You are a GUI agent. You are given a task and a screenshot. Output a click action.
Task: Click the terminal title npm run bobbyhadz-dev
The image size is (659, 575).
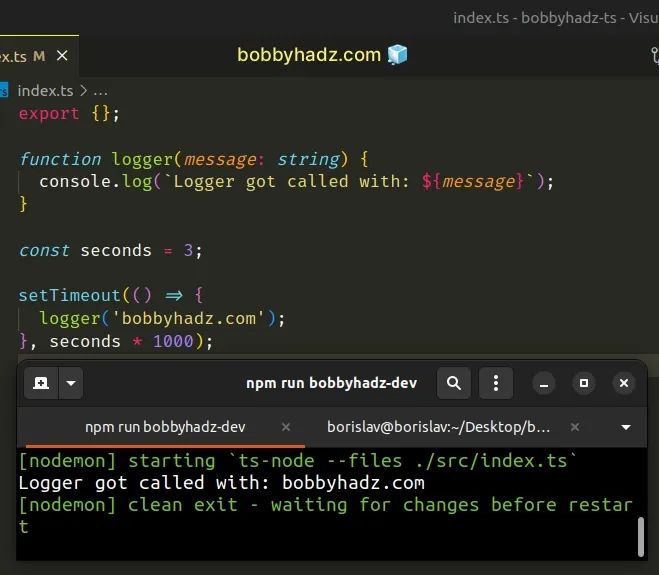332,383
